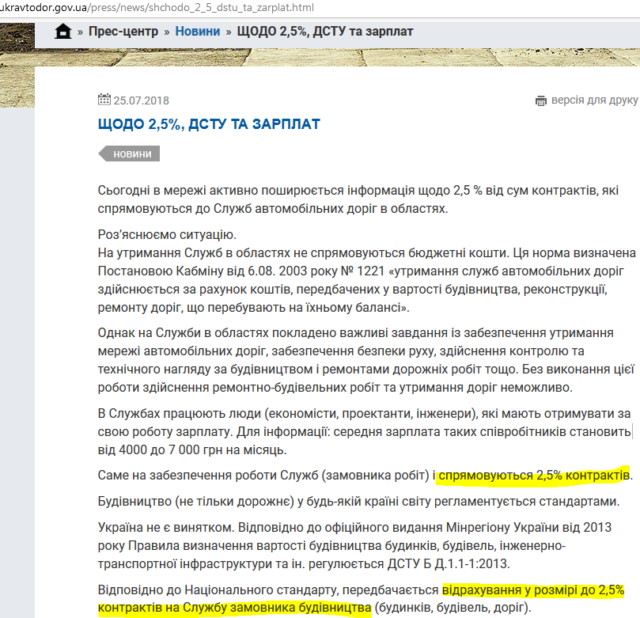The height and width of the screenshot is (618, 640).
Task: Click the publication date 25.07.2018
Action: (145, 100)
